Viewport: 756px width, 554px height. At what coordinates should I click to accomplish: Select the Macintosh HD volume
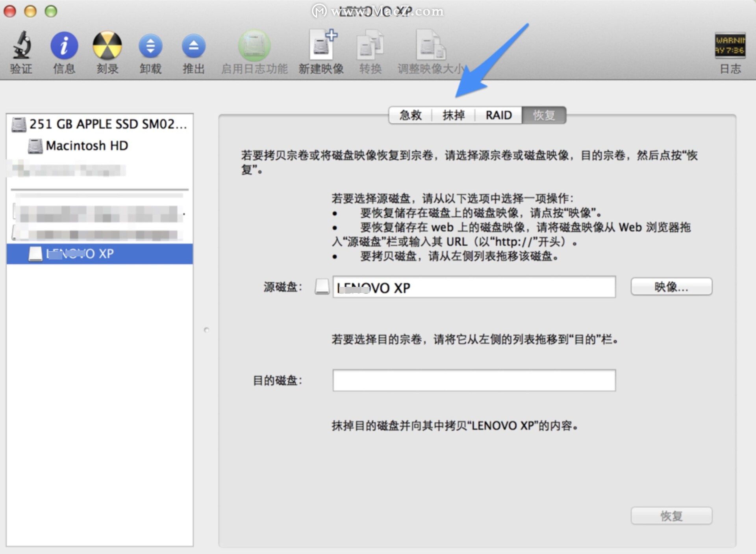pyautogui.click(x=100, y=146)
